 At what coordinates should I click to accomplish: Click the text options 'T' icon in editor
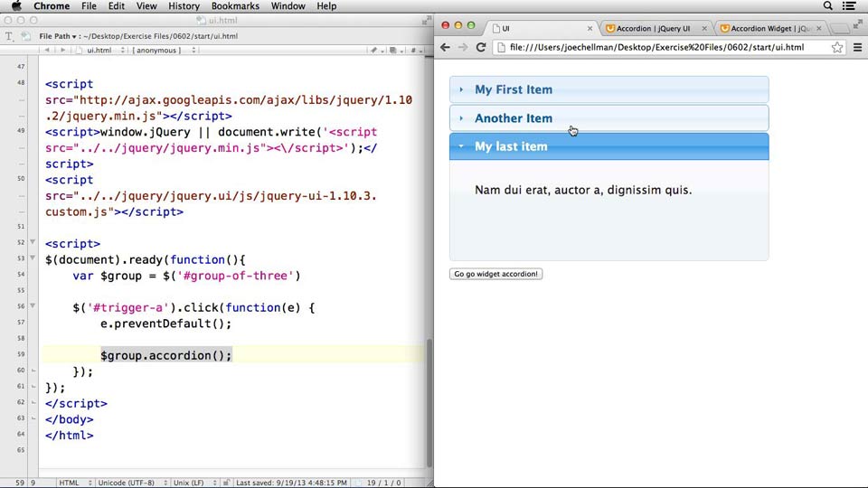(x=9, y=36)
